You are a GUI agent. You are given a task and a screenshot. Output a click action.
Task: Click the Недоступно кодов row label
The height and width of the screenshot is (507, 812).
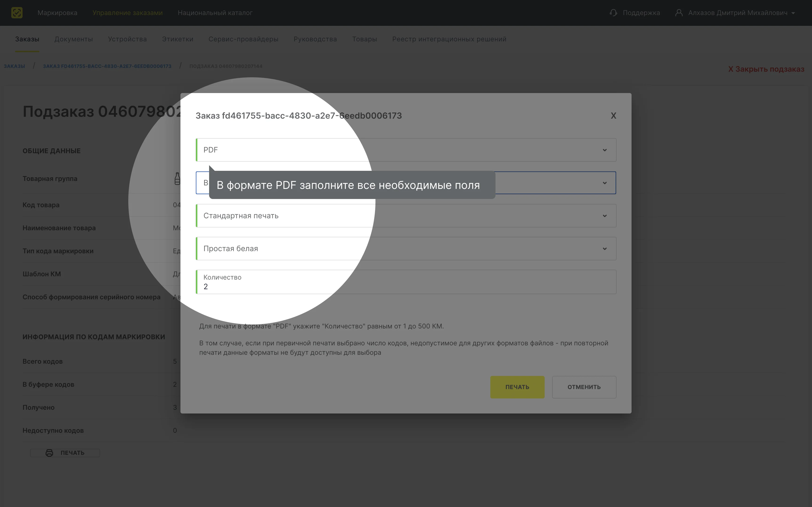(x=53, y=431)
